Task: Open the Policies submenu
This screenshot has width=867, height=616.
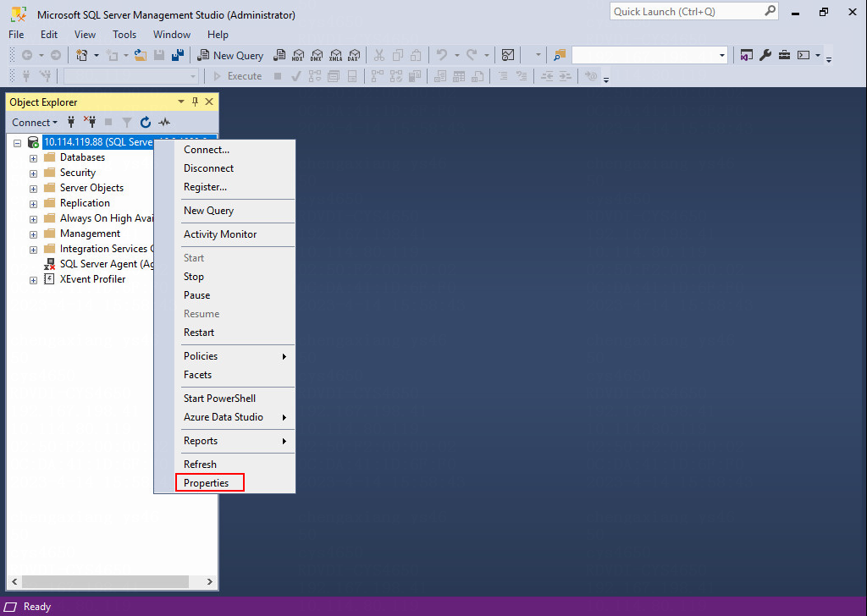Action: 224,355
